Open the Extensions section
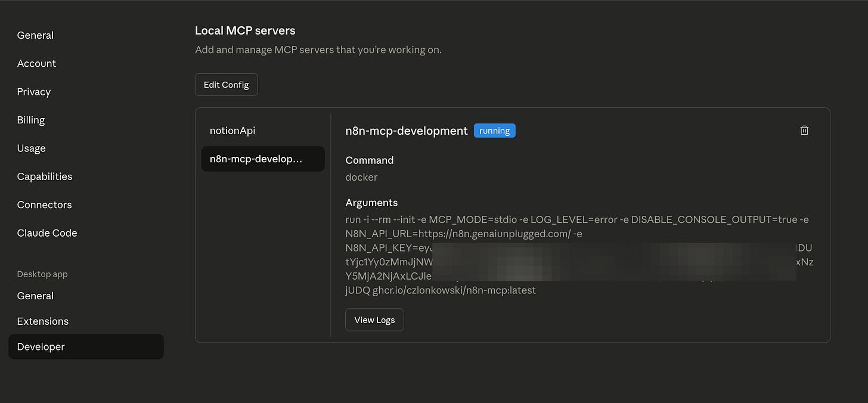Screen dimensions: 868x403 [x=43, y=321]
